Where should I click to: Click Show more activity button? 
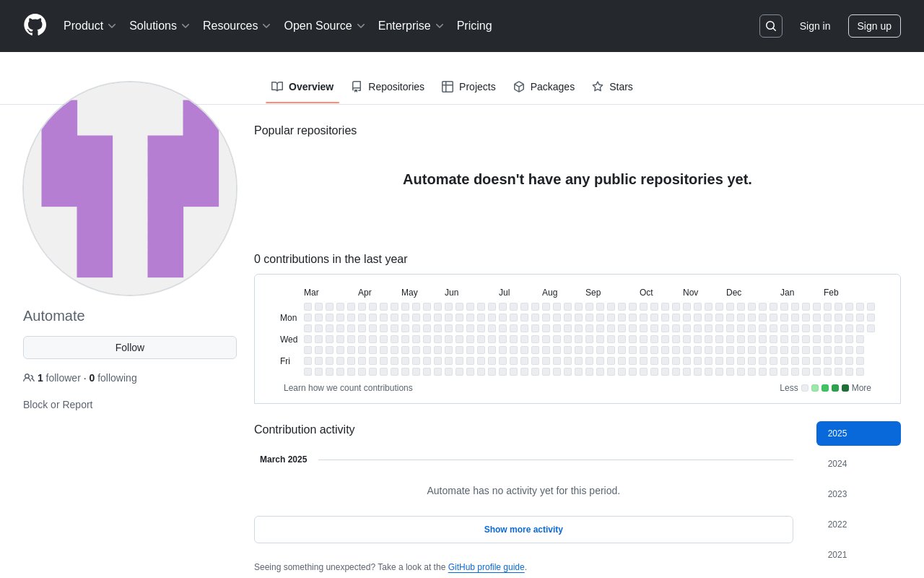[523, 530]
